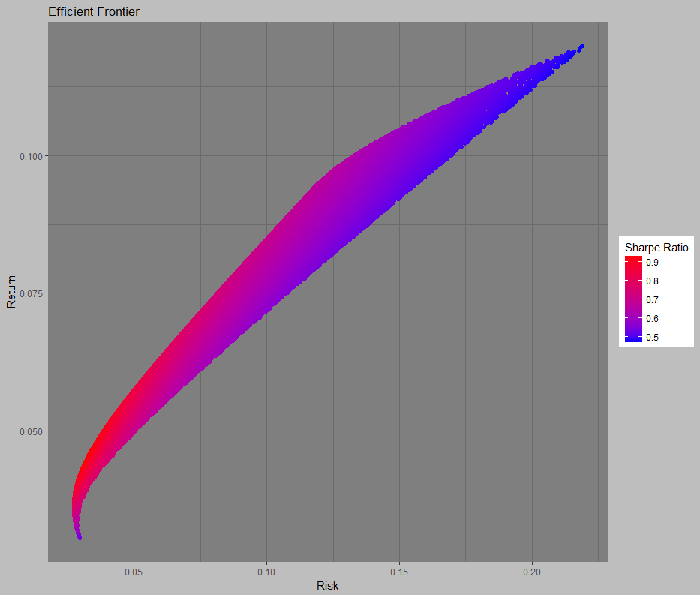Click the 0.15 x-axis tick label
700x595 pixels.
pyautogui.click(x=399, y=572)
